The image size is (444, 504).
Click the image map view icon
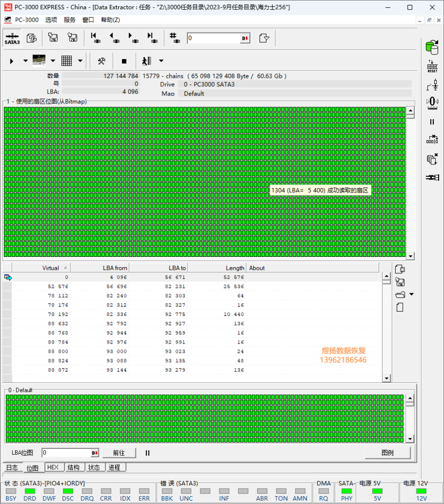coord(39,61)
